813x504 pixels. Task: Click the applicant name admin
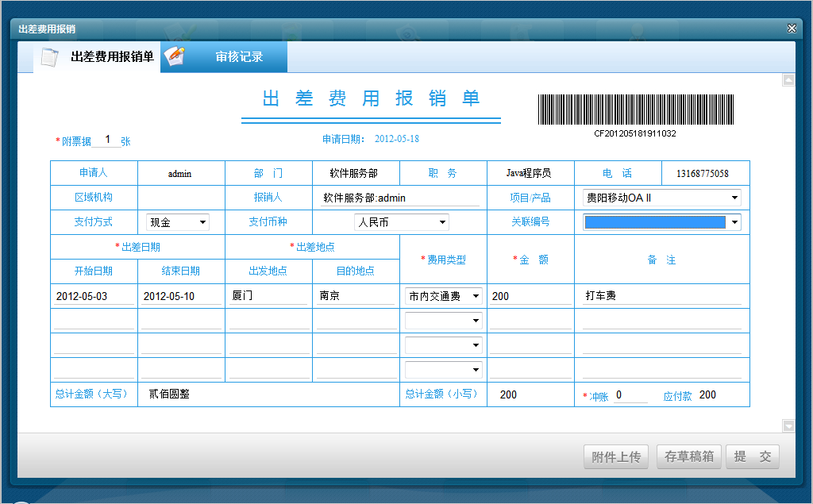pyautogui.click(x=180, y=174)
